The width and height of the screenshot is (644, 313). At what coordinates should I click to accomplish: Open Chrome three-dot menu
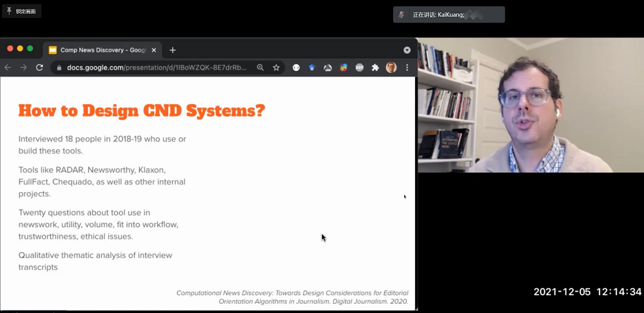coord(407,68)
